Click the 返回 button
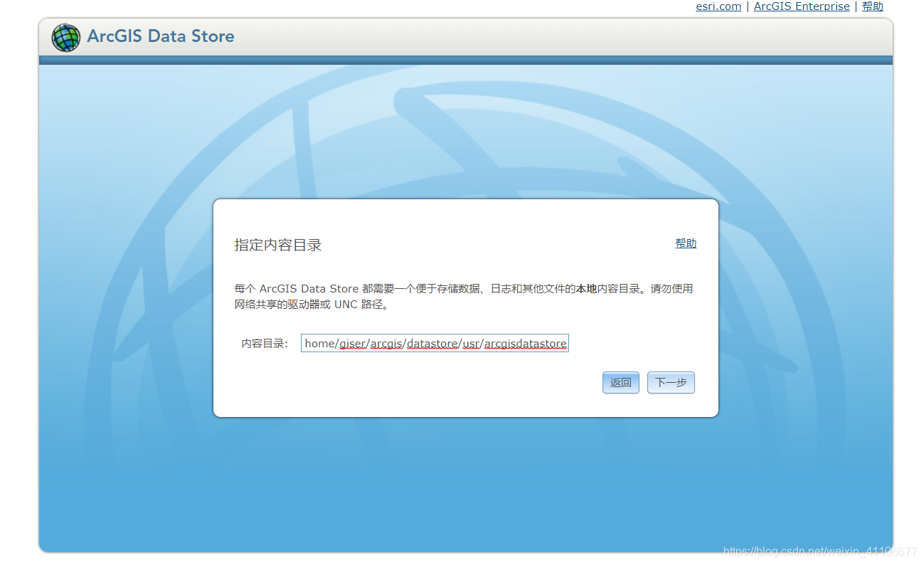This screenshot has height=565, width=924. click(x=621, y=383)
